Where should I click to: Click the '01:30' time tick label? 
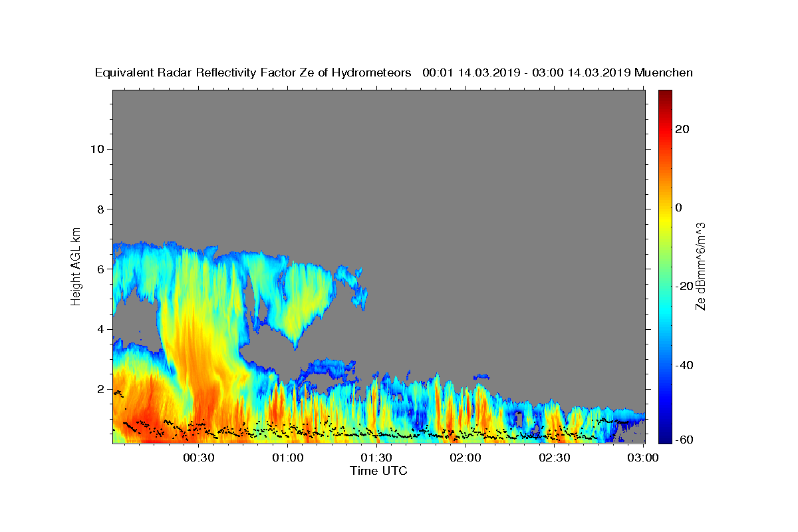point(376,458)
